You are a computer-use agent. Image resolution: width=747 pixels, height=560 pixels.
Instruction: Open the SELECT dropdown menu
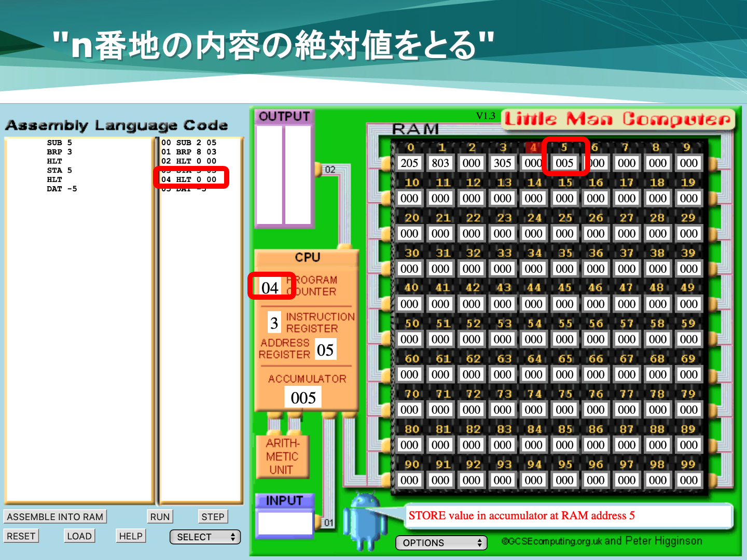pyautogui.click(x=205, y=537)
